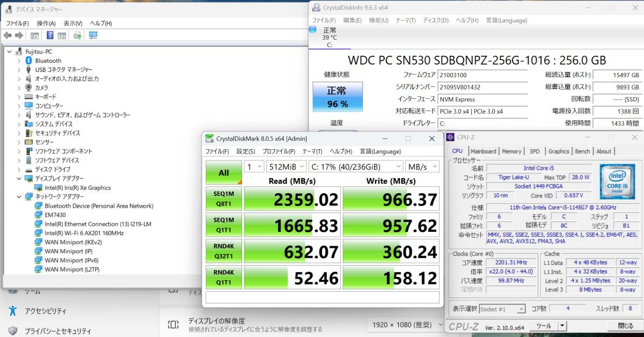Select Intel(R) Ethernet Connection (13) I219-LM
This screenshot has height=337, width=644.
point(98,224)
